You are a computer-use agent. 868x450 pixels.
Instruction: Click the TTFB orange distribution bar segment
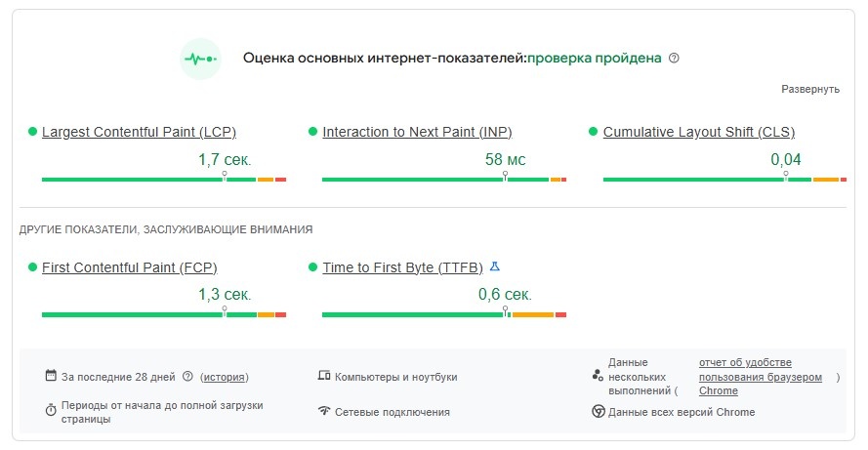[x=532, y=315]
